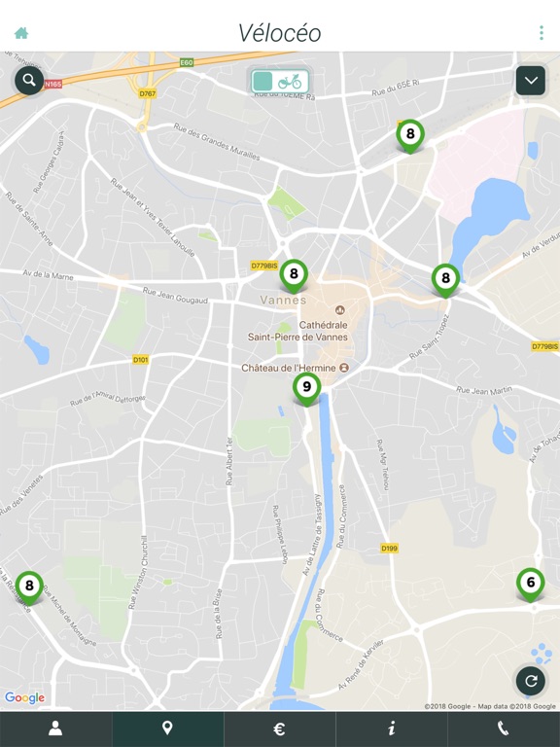Open the phone contact tab
This screenshot has width=560, height=747.
coord(504,729)
